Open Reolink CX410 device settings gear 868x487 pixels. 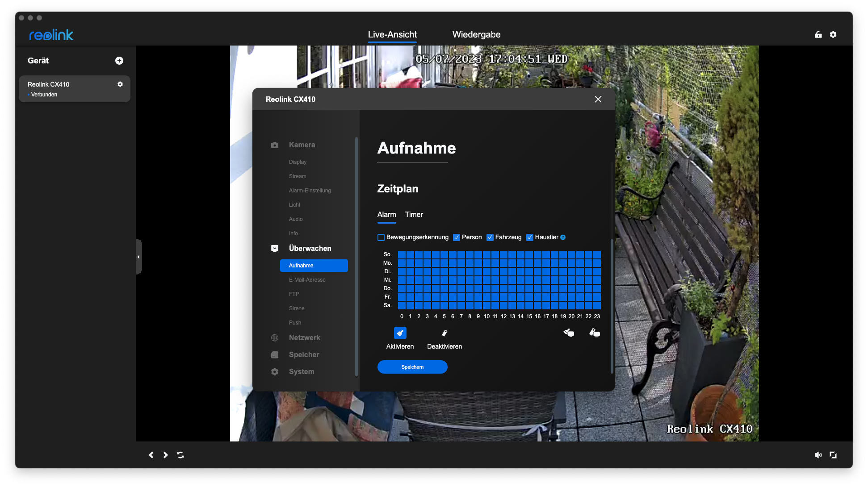(x=120, y=84)
